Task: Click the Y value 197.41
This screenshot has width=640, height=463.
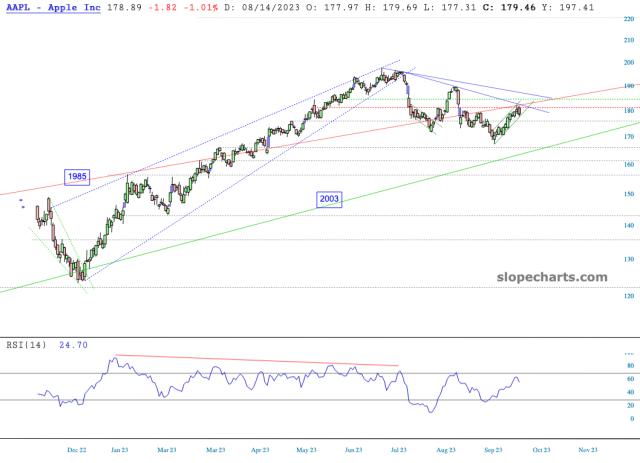Action: (x=576, y=7)
